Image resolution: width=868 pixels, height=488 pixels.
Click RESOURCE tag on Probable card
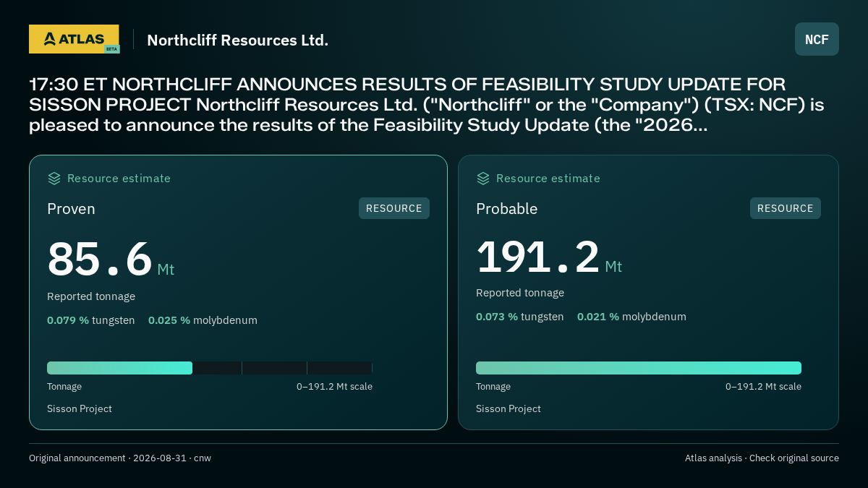point(786,208)
